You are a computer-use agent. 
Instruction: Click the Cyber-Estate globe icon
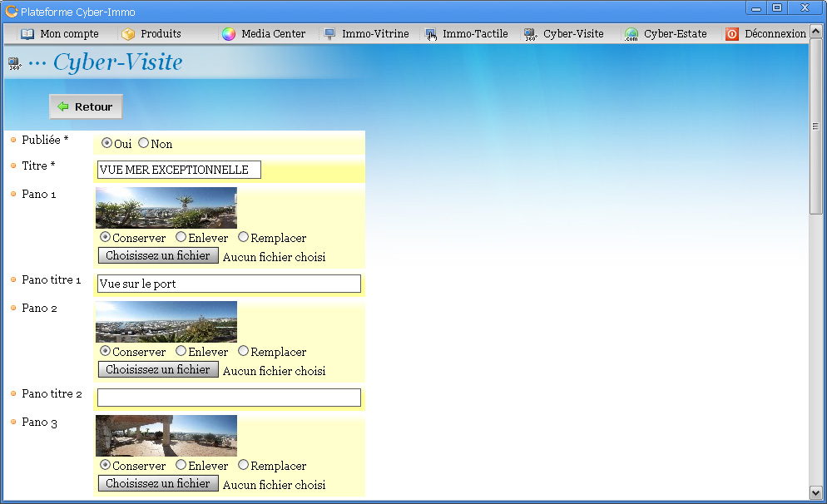(x=631, y=35)
